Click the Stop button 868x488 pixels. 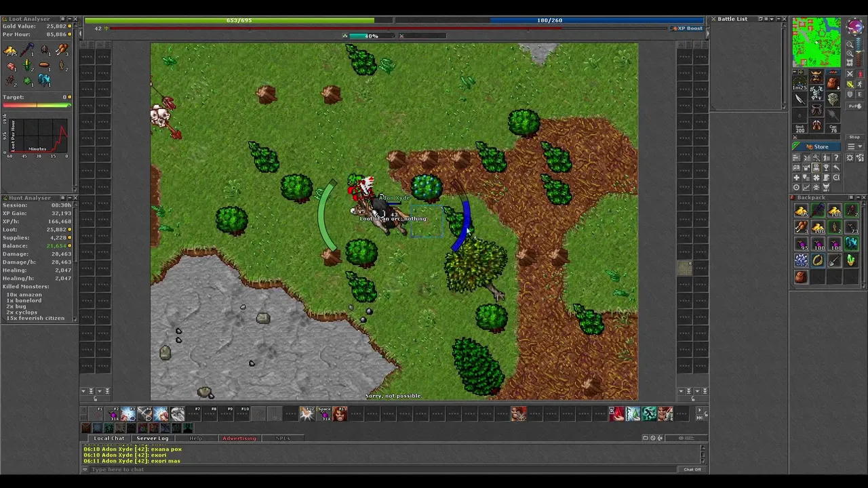[x=854, y=137]
